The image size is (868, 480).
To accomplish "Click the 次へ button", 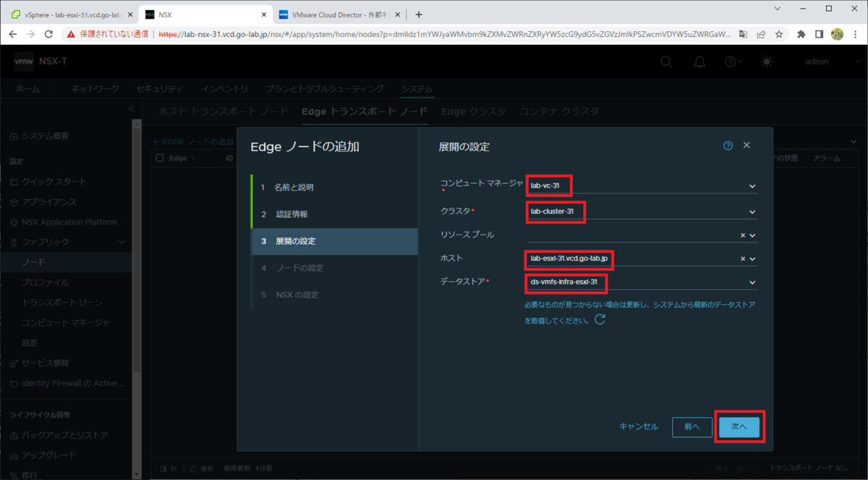I will pyautogui.click(x=739, y=427).
